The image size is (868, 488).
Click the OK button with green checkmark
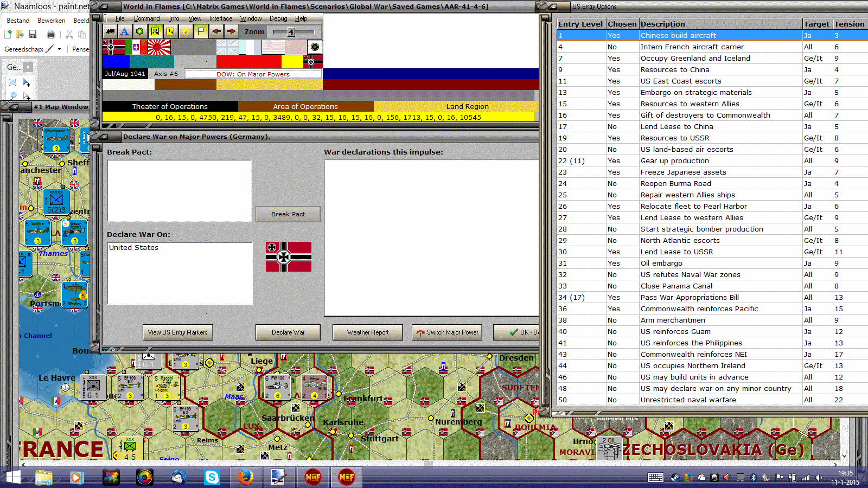(x=516, y=332)
